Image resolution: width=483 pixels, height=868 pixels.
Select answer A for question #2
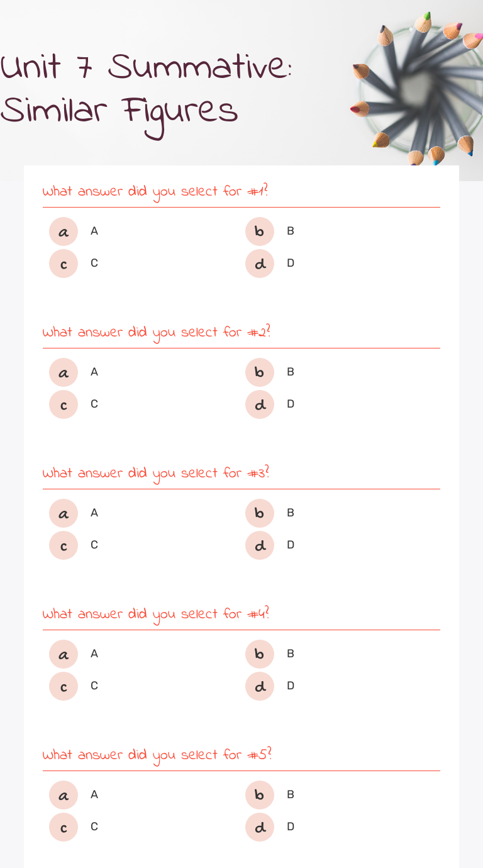(64, 372)
